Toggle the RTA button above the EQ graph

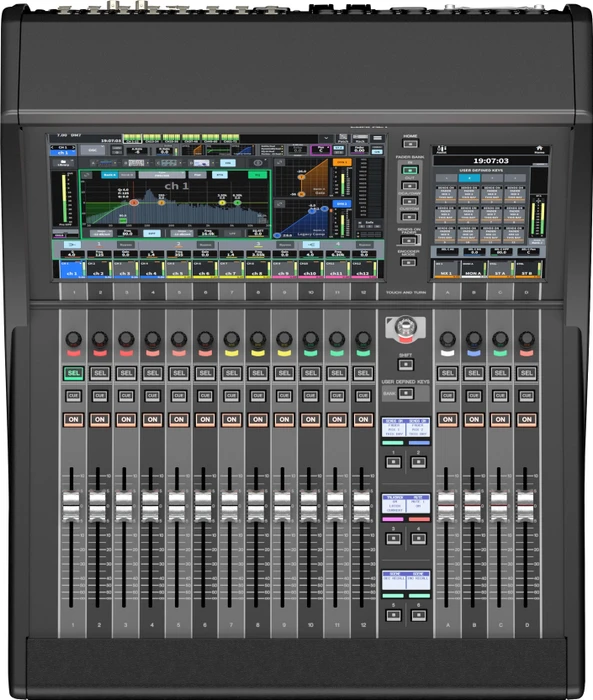click(220, 175)
